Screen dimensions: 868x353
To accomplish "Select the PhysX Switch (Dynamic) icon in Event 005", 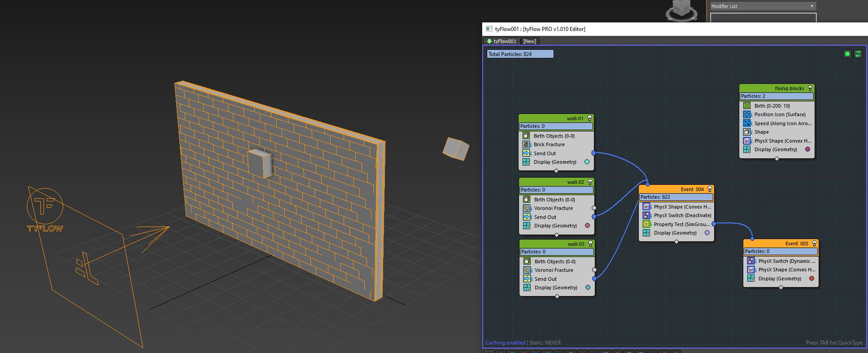I will (x=751, y=261).
